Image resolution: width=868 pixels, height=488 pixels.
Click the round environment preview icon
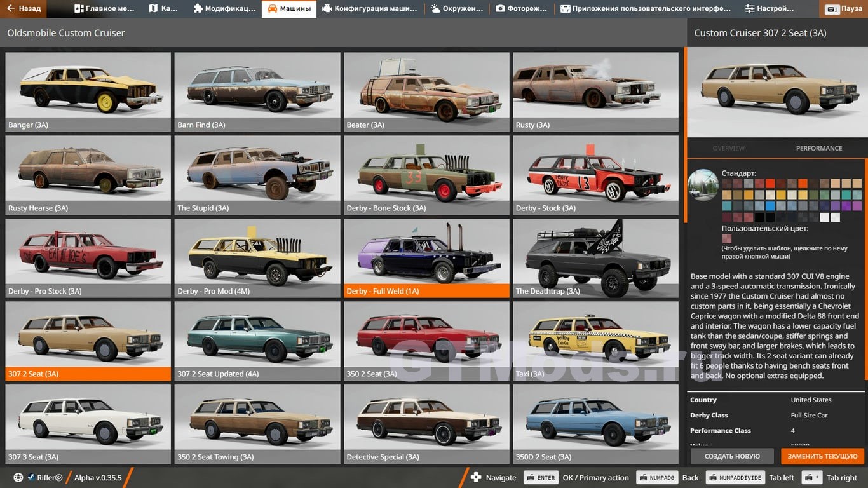point(703,185)
